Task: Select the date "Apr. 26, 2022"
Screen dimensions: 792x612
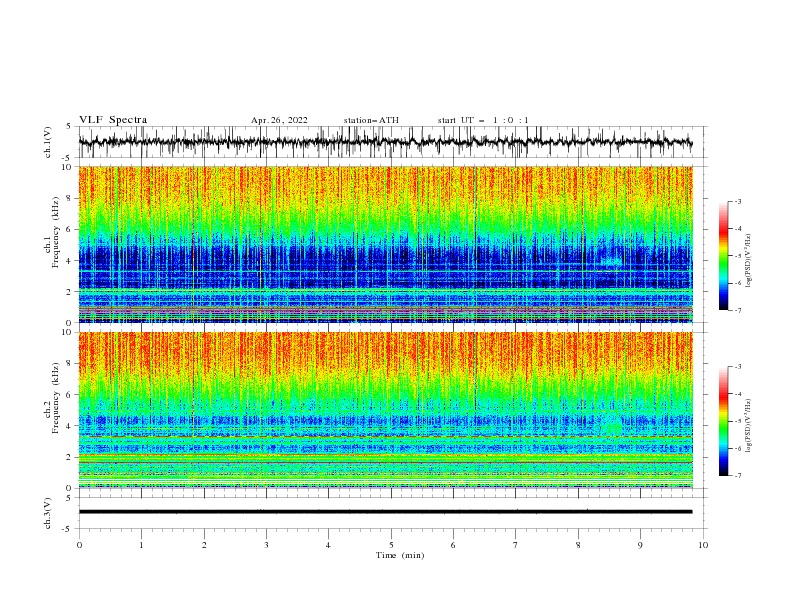Action: pyautogui.click(x=279, y=120)
